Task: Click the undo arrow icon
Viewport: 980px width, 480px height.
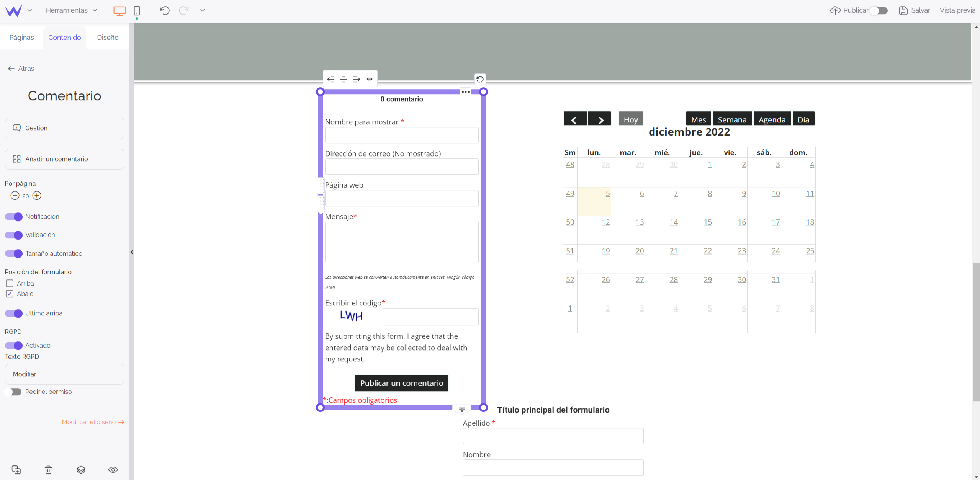Action: point(164,11)
